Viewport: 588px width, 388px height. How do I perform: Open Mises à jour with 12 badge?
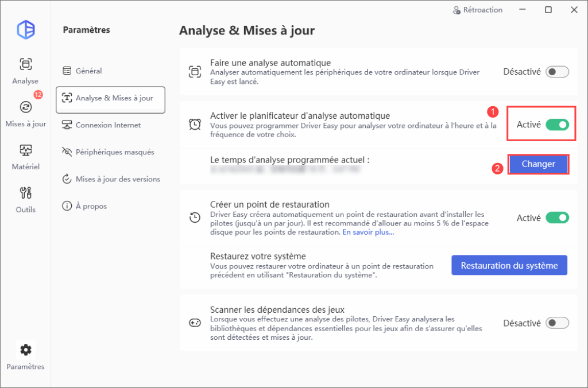pos(25,114)
